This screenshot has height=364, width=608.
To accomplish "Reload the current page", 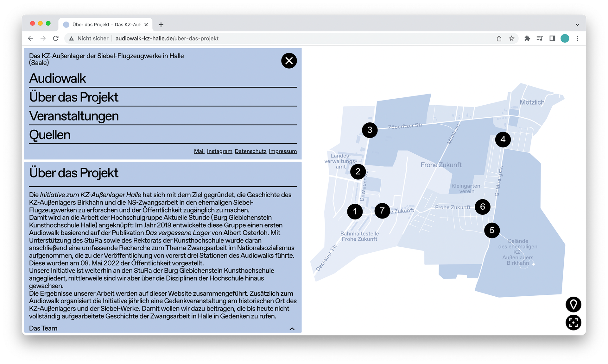I will [x=56, y=38].
